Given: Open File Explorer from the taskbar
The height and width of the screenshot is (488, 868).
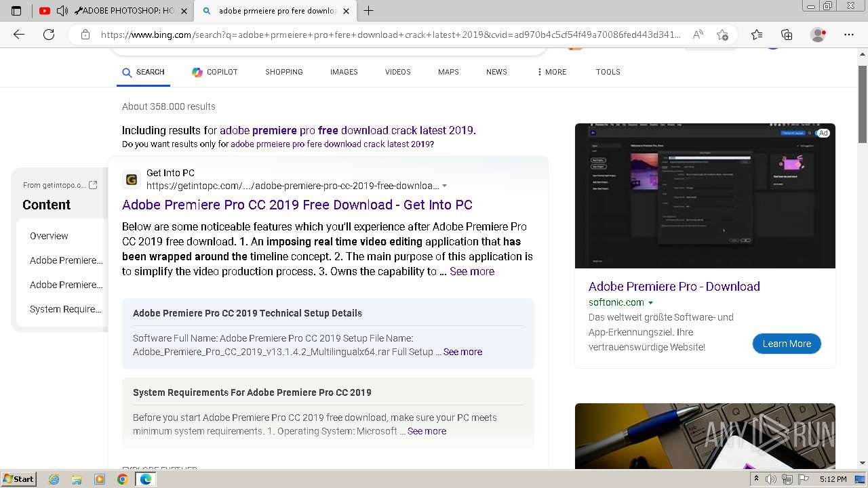Looking at the screenshot, I should (77, 479).
